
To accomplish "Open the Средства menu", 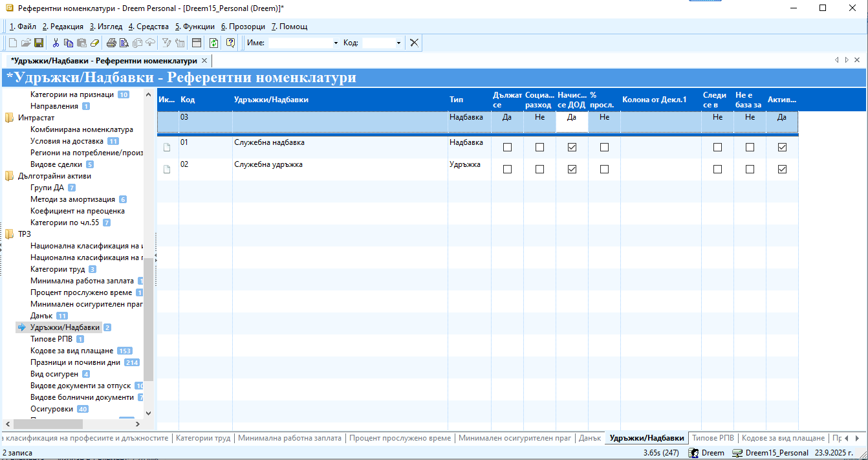I will point(148,27).
